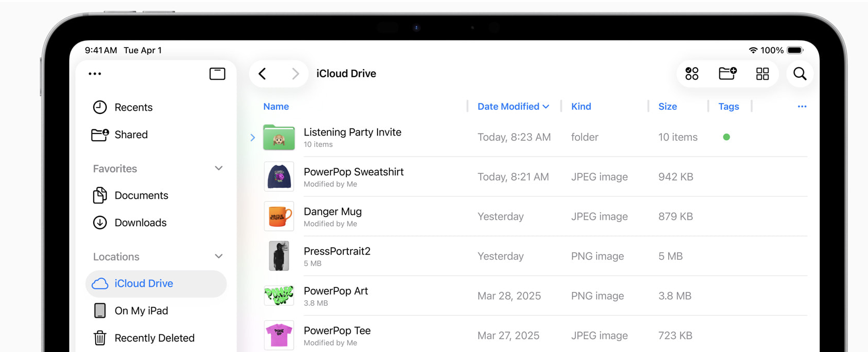Select the PowerPop Tee file name

pos(337,330)
